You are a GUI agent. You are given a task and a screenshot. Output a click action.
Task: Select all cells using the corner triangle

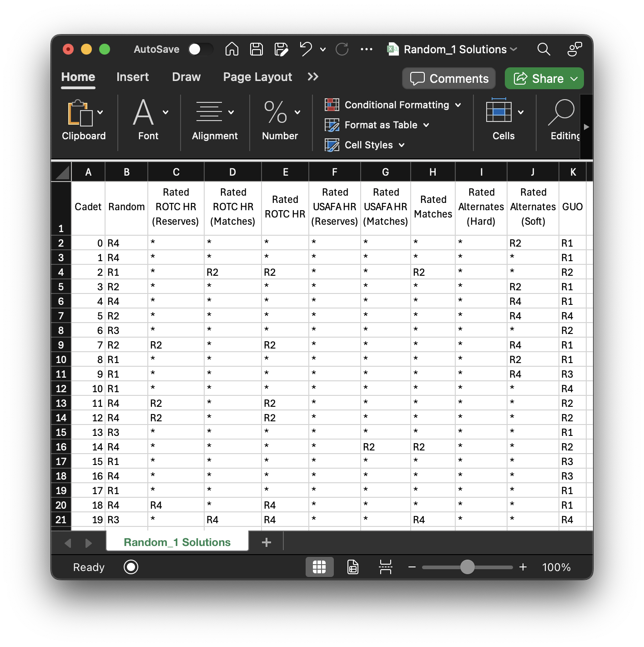61,172
